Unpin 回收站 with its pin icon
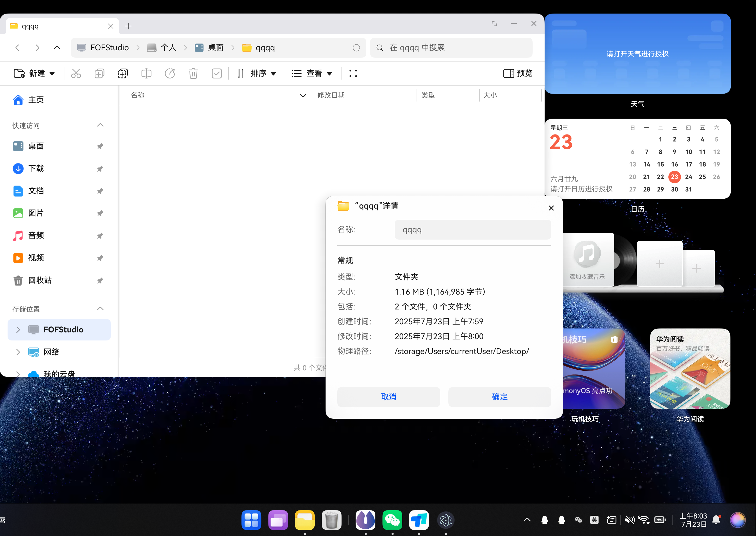The width and height of the screenshot is (756, 536). point(100,281)
